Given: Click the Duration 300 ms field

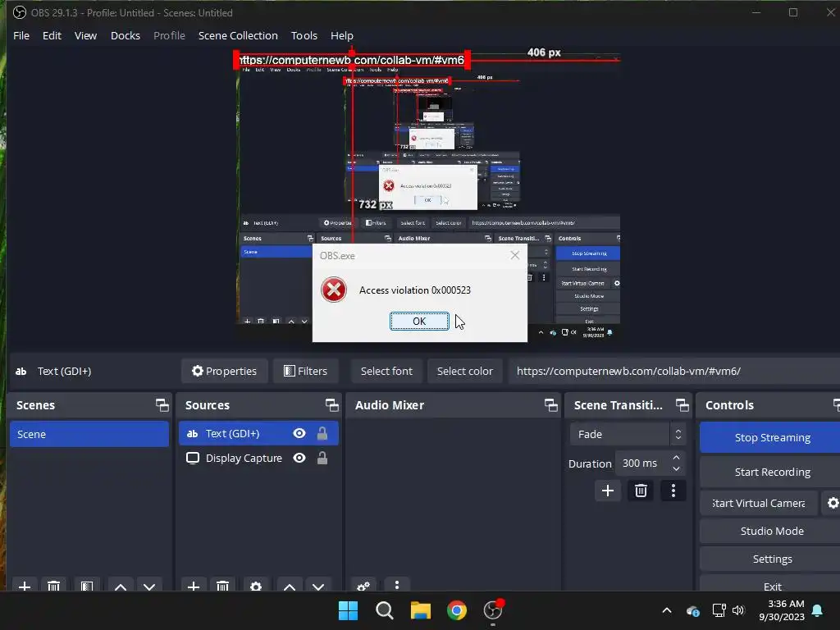Looking at the screenshot, I should click(650, 463).
